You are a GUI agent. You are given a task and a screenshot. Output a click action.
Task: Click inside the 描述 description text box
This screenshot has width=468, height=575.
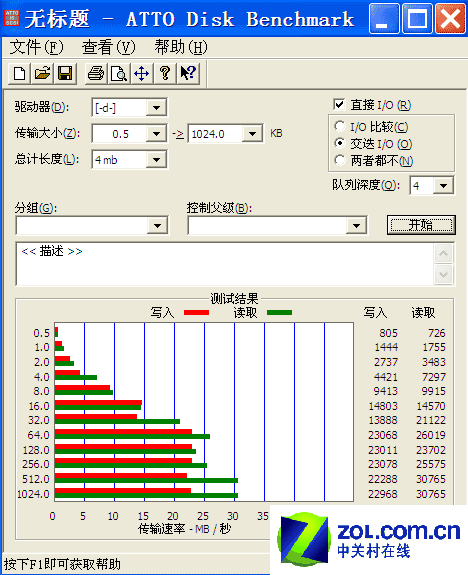[x=224, y=264]
